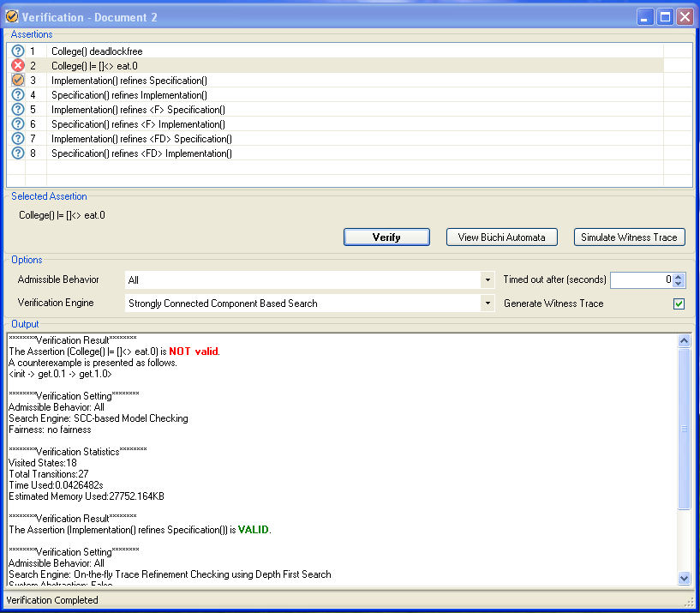Click the status icon beside assertion 5
700x613 pixels.
click(x=18, y=110)
